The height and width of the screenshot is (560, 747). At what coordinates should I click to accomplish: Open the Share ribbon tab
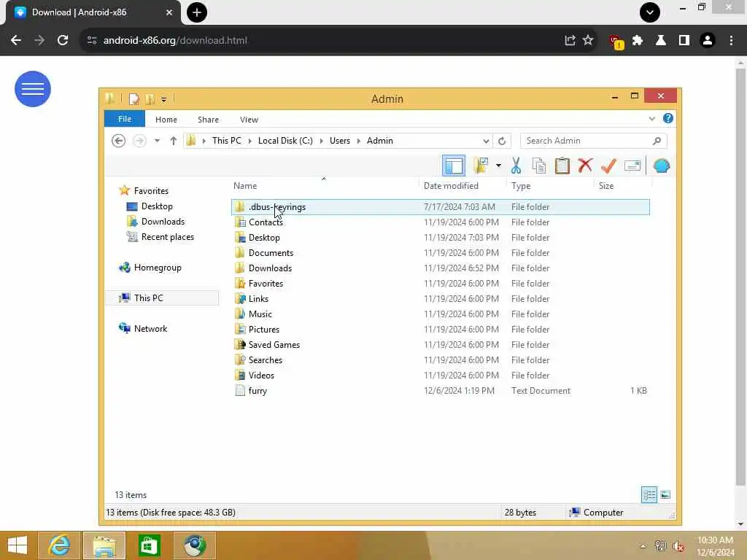(x=208, y=120)
